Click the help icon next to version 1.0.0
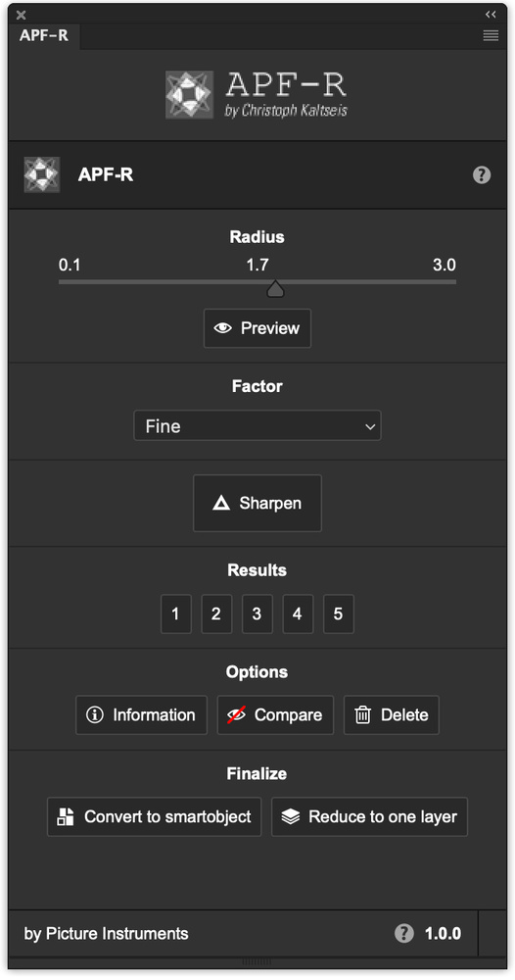This screenshot has width=515, height=980. pyautogui.click(x=404, y=934)
